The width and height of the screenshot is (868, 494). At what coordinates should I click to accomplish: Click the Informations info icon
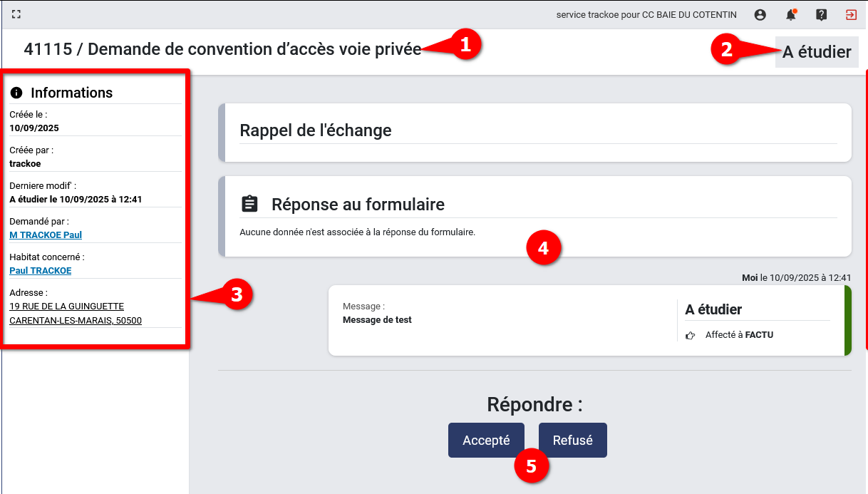click(16, 93)
